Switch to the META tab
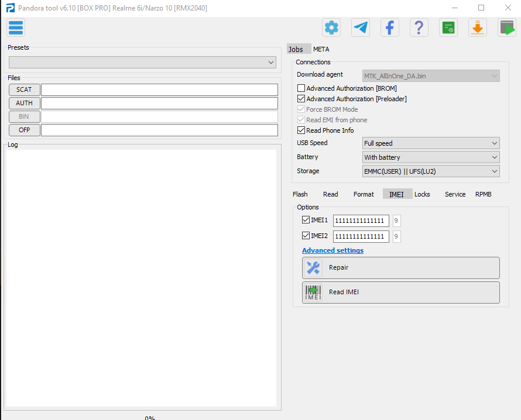 [321, 49]
